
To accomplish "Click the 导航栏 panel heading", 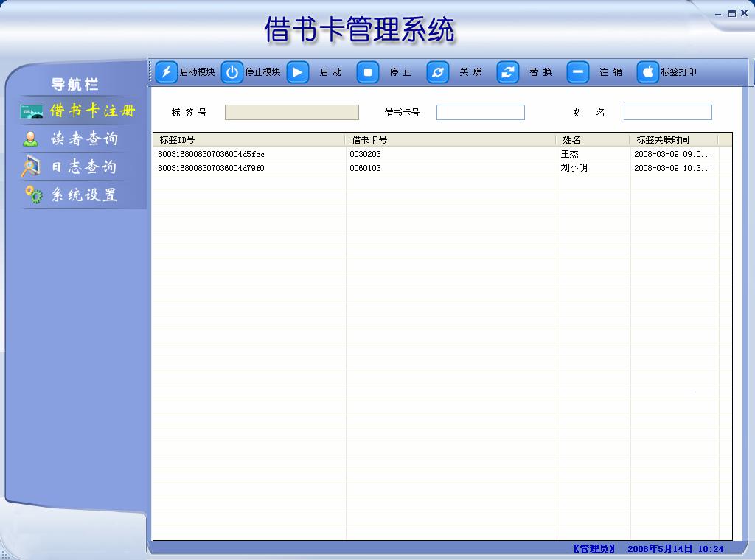I will (74, 84).
